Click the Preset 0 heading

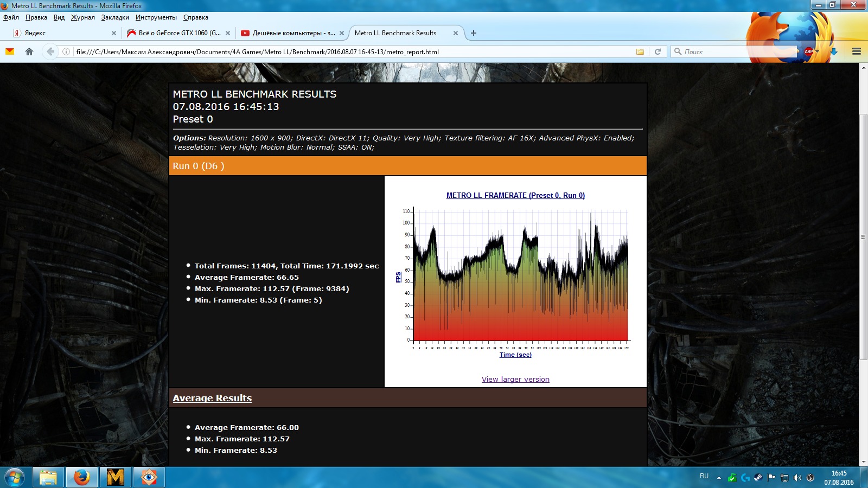[x=193, y=119]
